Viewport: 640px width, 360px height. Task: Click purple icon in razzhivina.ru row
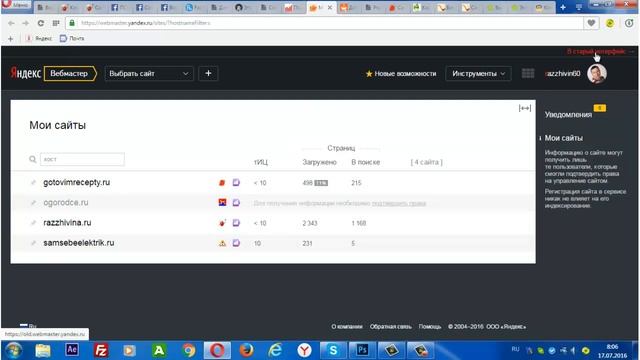236,223
